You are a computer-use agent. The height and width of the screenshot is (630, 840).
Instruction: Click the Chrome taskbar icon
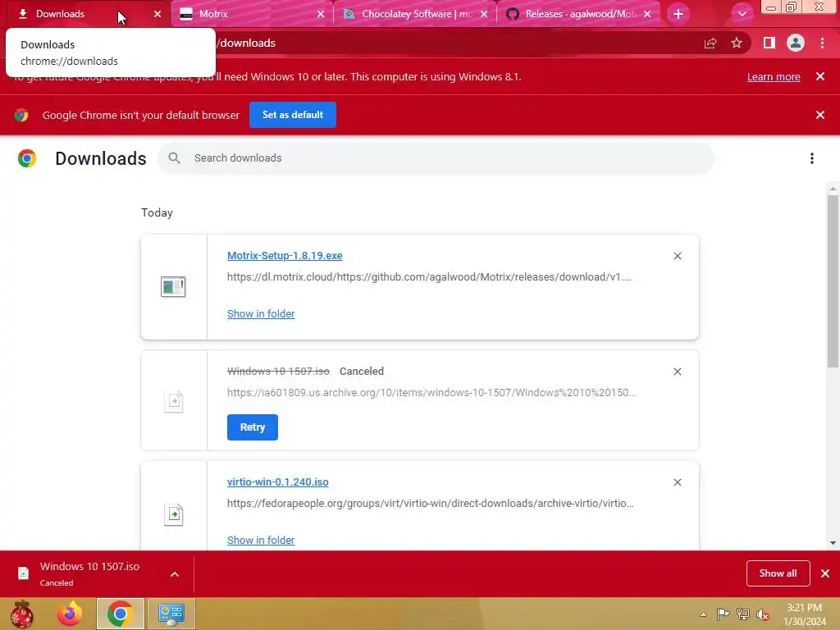tap(121, 614)
